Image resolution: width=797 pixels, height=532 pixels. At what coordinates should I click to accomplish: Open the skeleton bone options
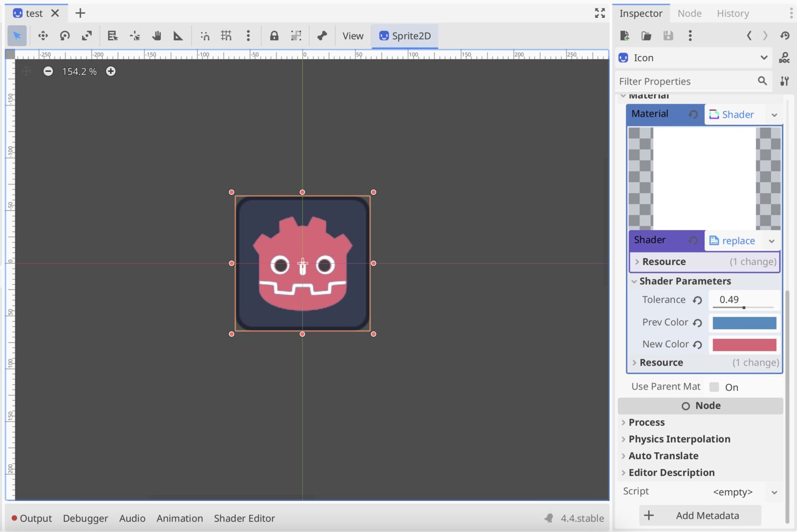(322, 36)
